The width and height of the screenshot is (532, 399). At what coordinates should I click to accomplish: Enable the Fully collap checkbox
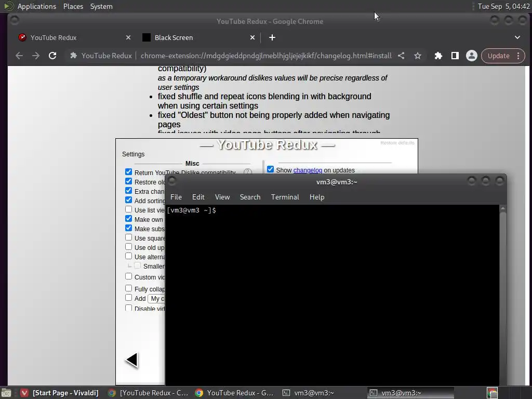(x=128, y=288)
